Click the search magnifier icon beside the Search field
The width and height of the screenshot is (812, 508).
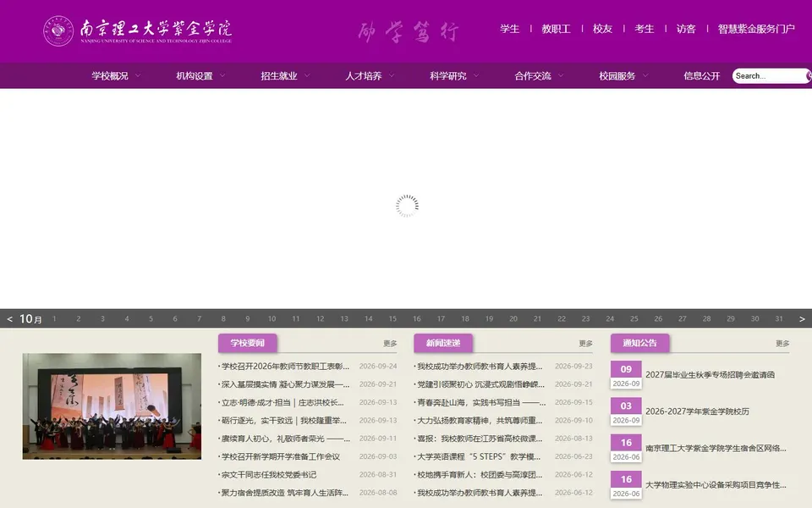(809, 75)
